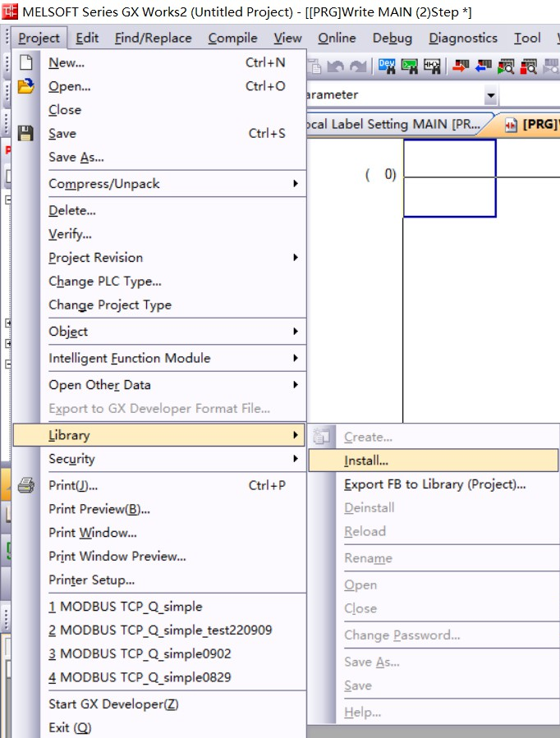Expand the Open Other Data submenu

tap(296, 384)
